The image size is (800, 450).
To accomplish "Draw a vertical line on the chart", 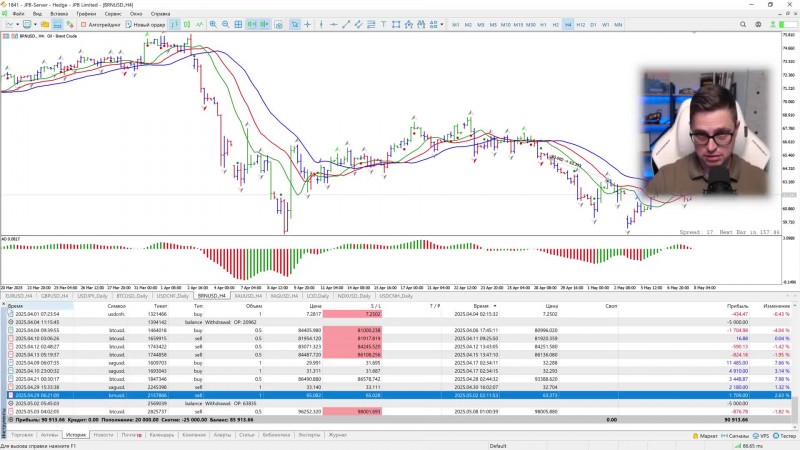I will point(321,24).
